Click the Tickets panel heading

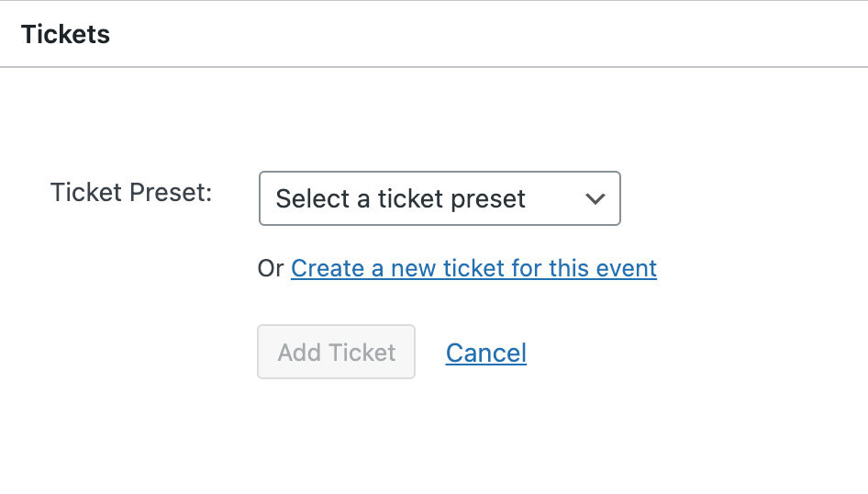65,34
